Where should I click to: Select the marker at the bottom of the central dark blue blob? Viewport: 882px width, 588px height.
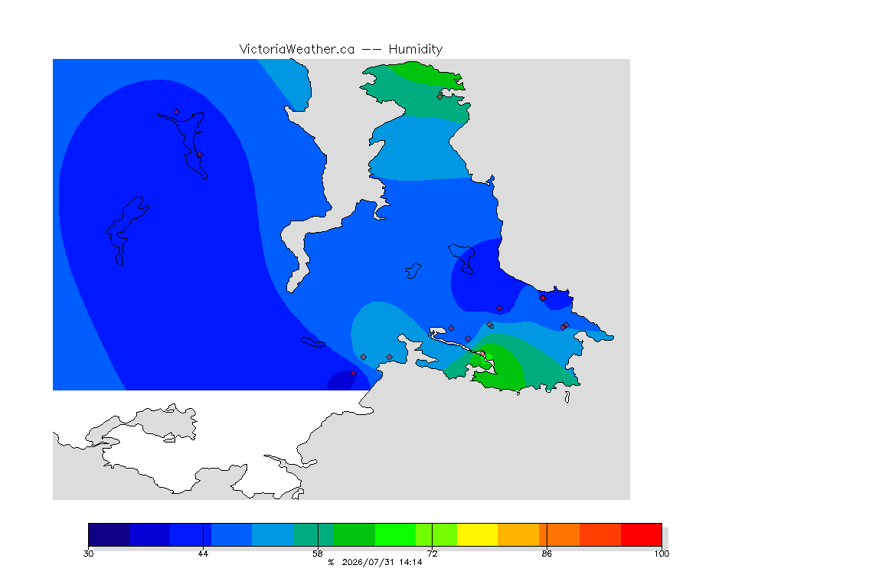[499, 309]
